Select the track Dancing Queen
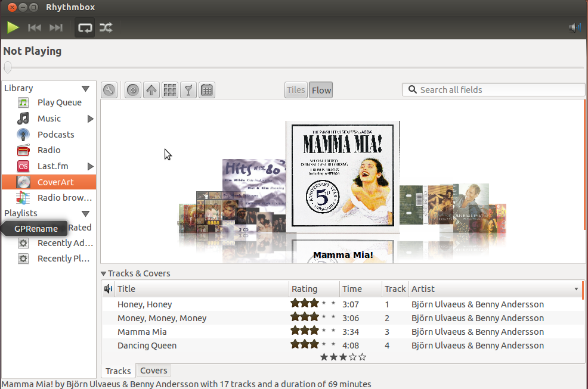 147,346
